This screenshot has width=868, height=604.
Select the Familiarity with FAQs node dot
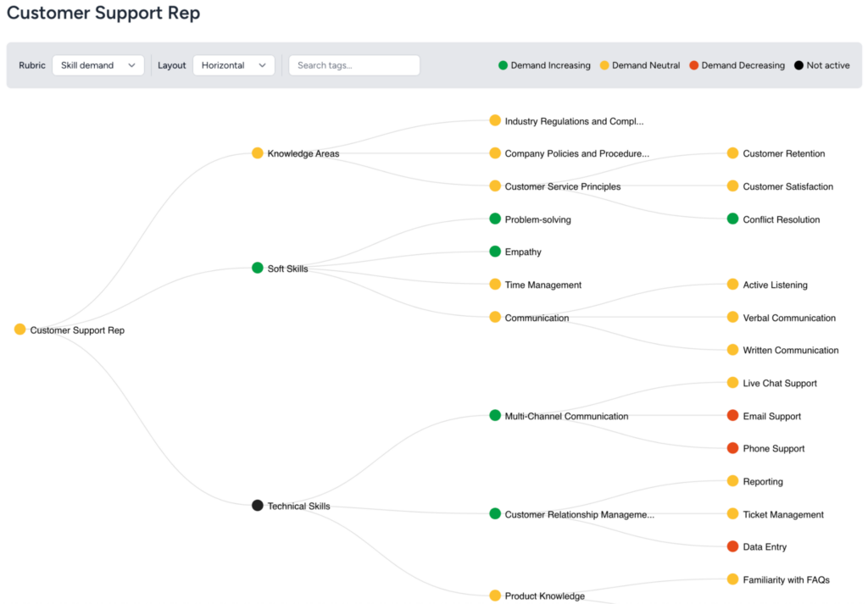click(732, 579)
